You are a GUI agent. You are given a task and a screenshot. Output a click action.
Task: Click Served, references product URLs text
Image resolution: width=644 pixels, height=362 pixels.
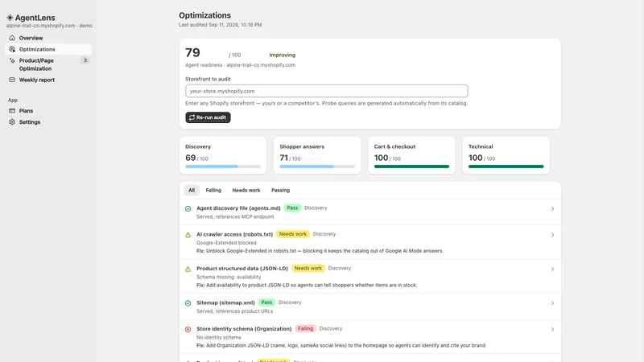234,311
